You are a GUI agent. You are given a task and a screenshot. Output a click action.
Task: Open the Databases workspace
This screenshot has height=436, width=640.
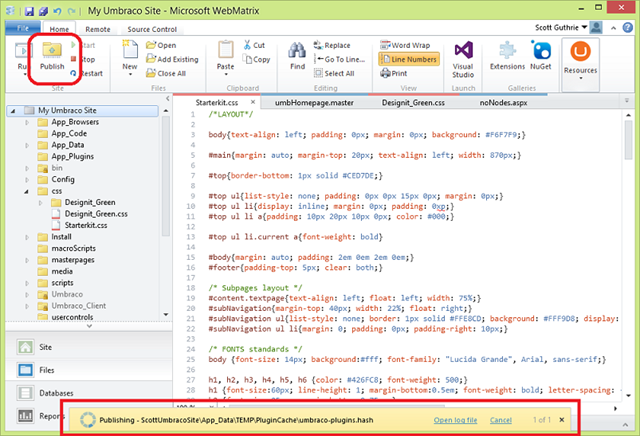[88, 393]
